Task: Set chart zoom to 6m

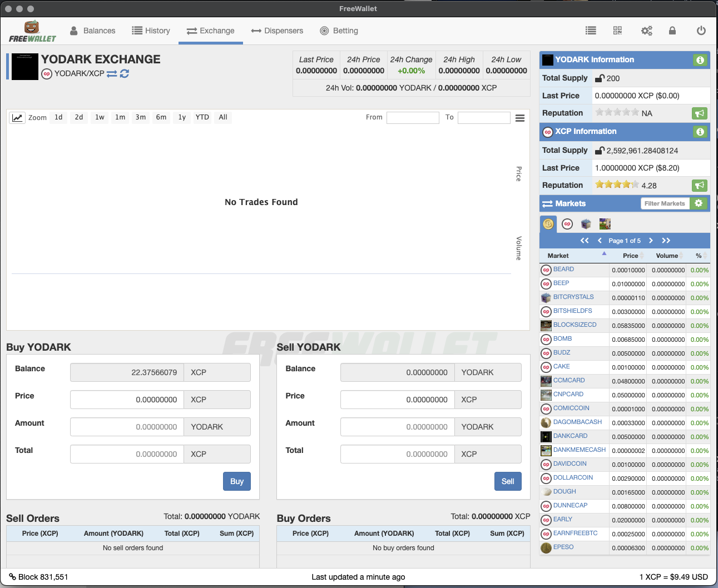Action: coord(161,117)
